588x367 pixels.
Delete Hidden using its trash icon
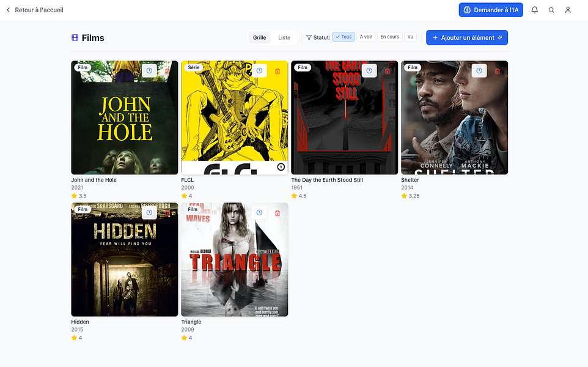(167, 213)
